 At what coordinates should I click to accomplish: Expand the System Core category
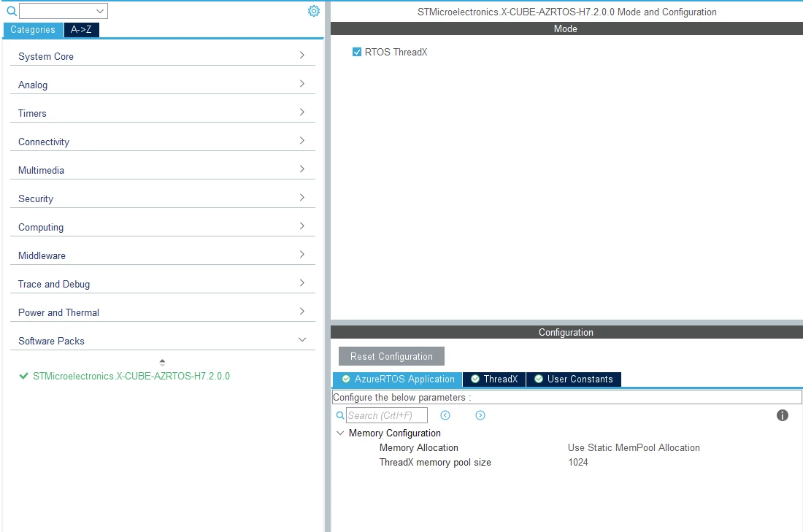point(162,55)
